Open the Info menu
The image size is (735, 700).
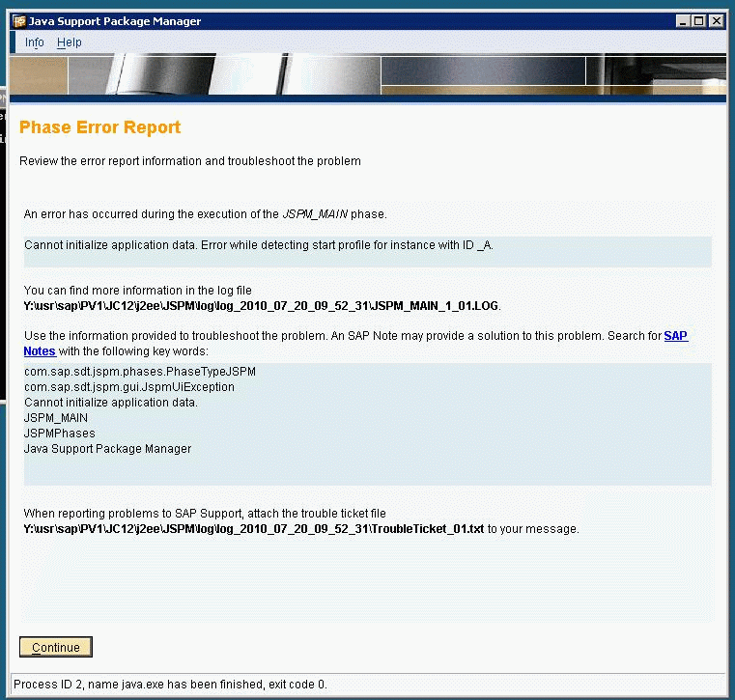click(x=34, y=42)
